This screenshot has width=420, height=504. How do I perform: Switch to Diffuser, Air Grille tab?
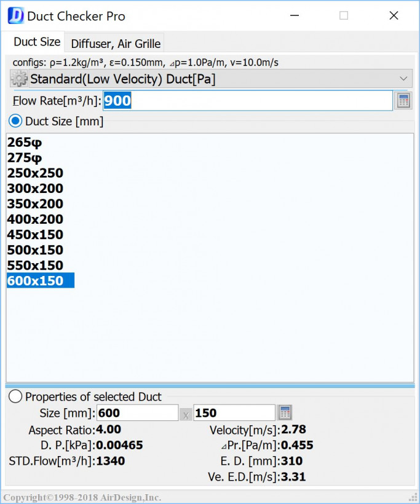(x=116, y=44)
